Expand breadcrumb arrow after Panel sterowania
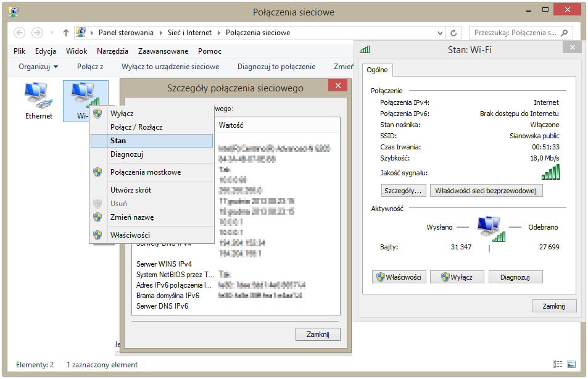The height and width of the screenshot is (379, 588). 160,33
